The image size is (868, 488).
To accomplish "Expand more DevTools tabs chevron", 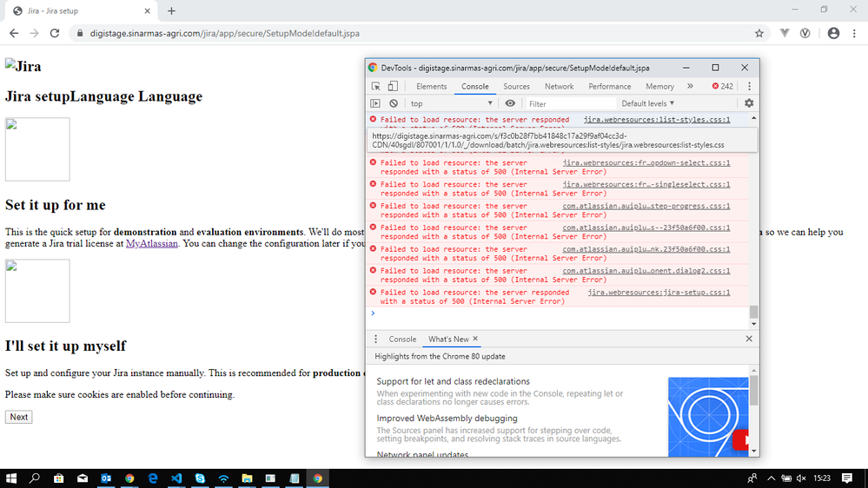I will click(690, 86).
